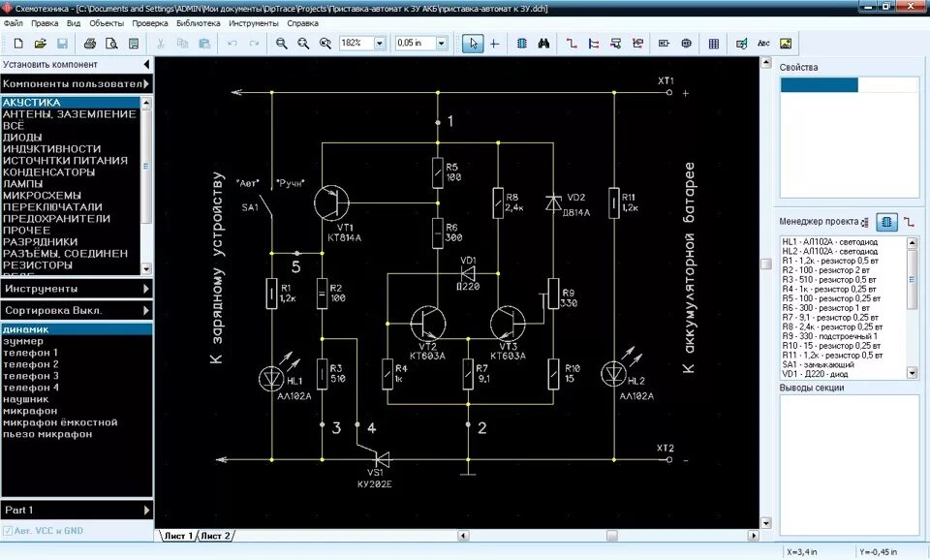This screenshot has width=930, height=560.
Task: Select the default arrow pointer tool
Action: [x=473, y=44]
